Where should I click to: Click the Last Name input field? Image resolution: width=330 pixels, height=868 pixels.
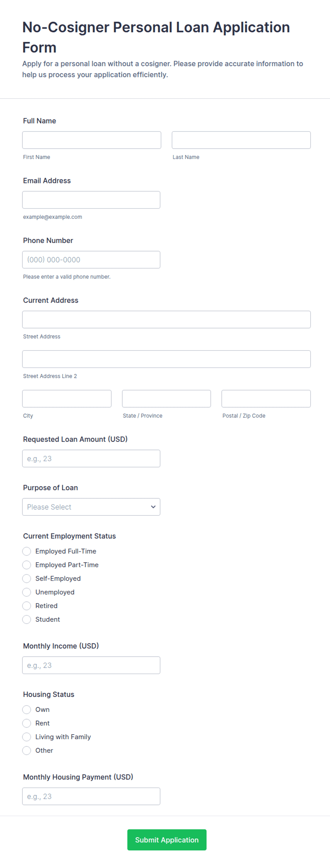(x=241, y=140)
